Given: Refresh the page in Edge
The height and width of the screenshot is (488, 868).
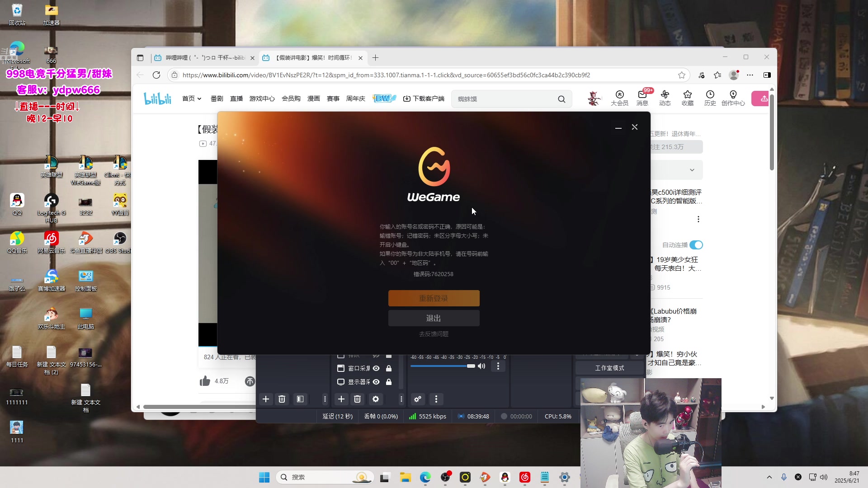Looking at the screenshot, I should pos(156,75).
